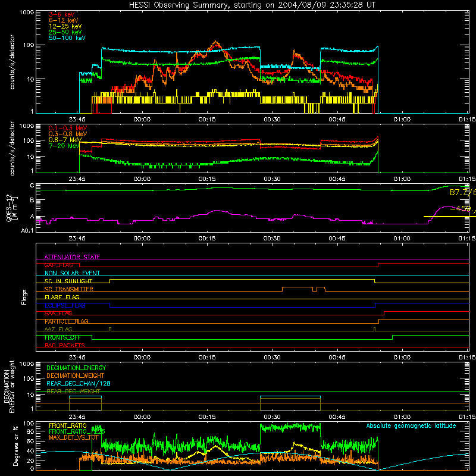Click the '0.3-0.8 MeV' legend label
The width and height of the screenshot is (476, 476).
(68, 134)
